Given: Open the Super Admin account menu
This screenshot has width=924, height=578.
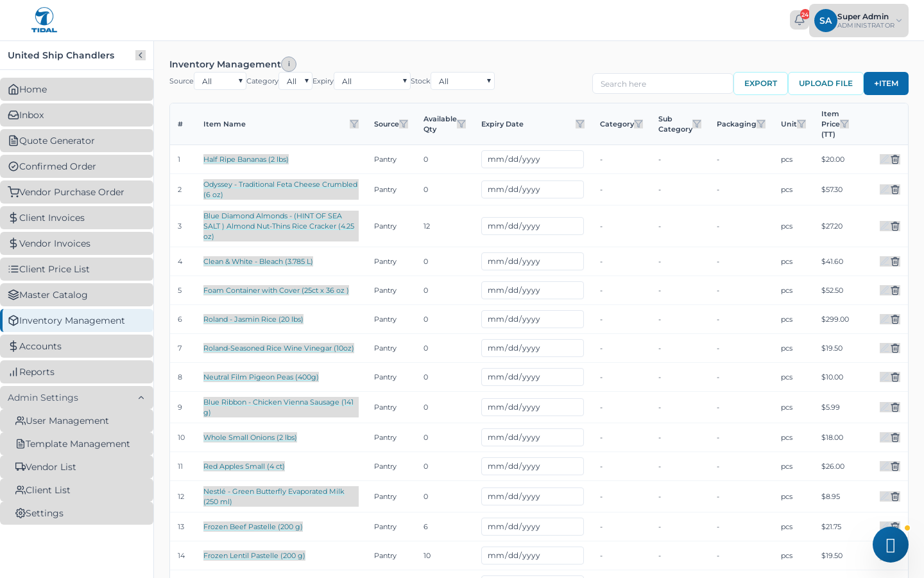Looking at the screenshot, I should coord(859,21).
